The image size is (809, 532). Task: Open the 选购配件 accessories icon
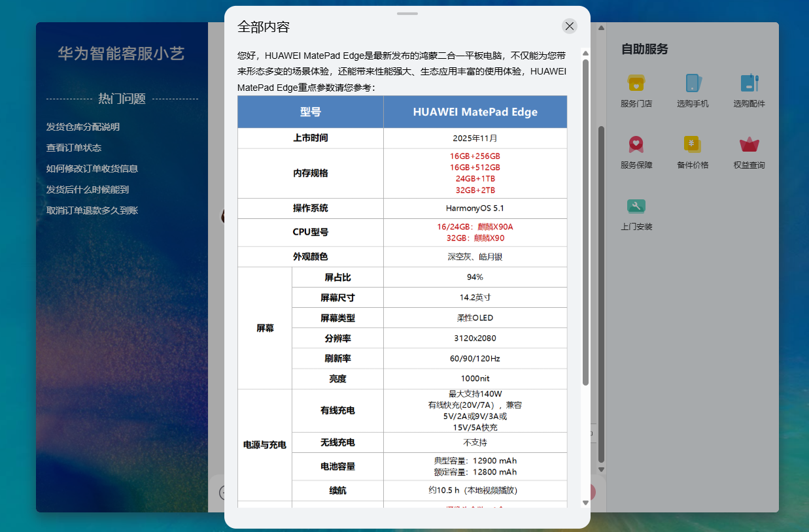[749, 84]
